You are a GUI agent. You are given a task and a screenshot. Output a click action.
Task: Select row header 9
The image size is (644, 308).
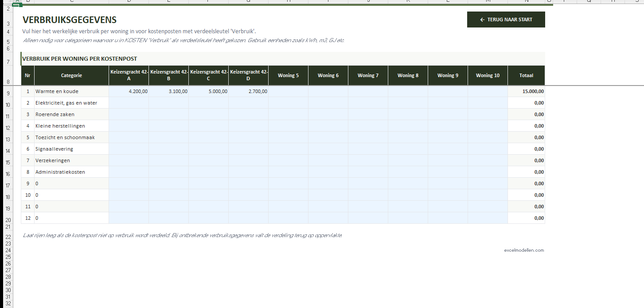point(8,94)
